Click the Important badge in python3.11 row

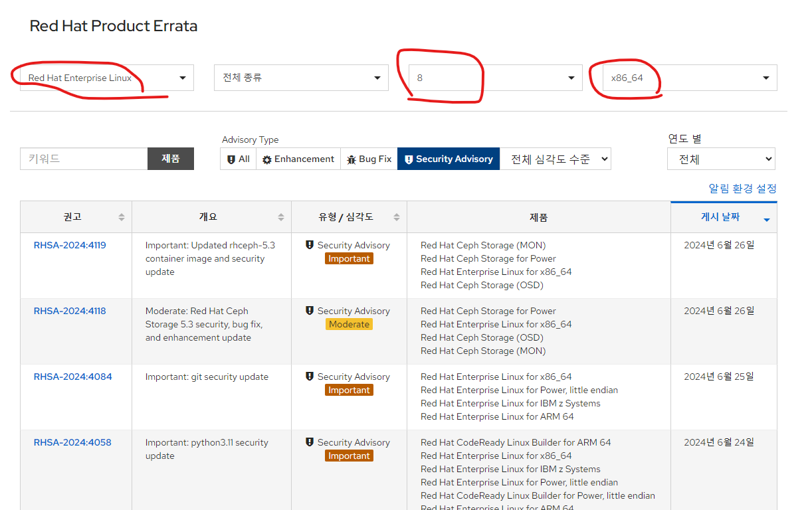[349, 456]
